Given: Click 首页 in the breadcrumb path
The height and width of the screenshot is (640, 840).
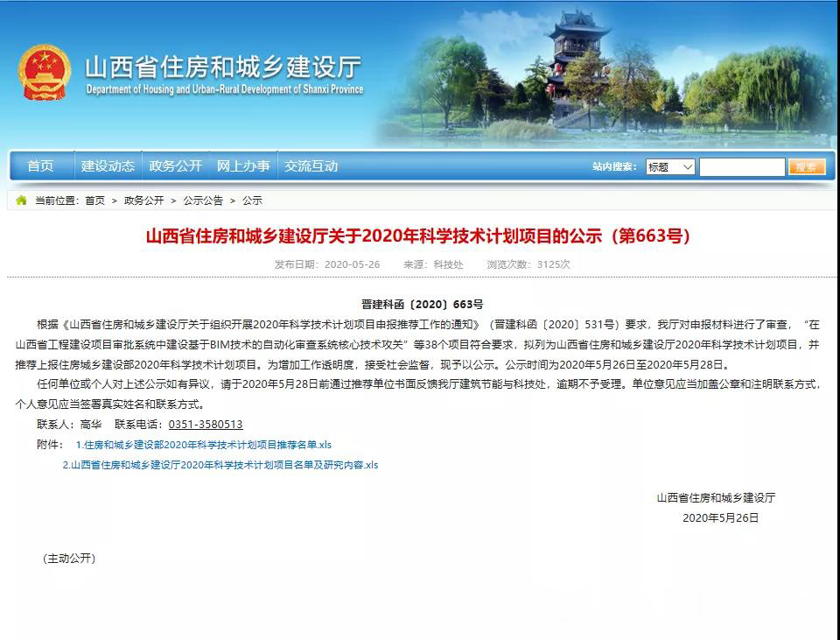Looking at the screenshot, I should coord(94,200).
